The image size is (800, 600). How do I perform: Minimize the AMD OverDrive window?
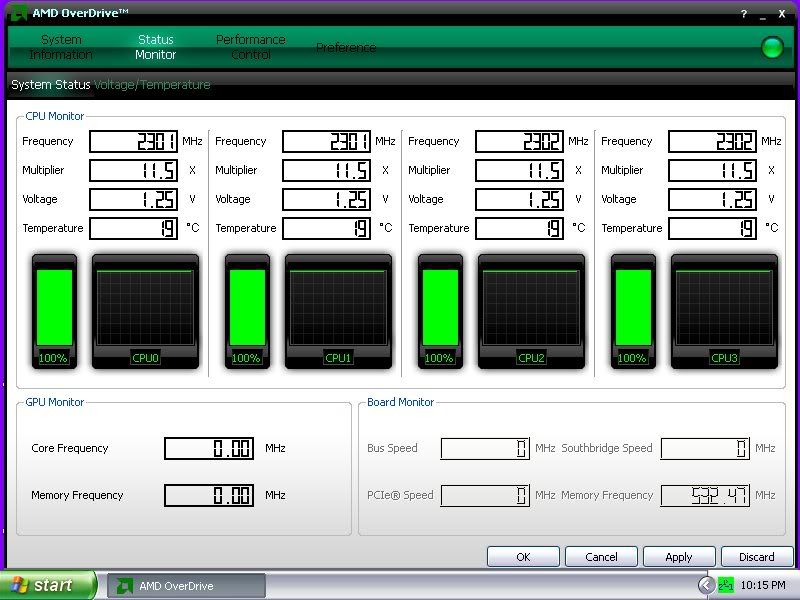(x=763, y=15)
